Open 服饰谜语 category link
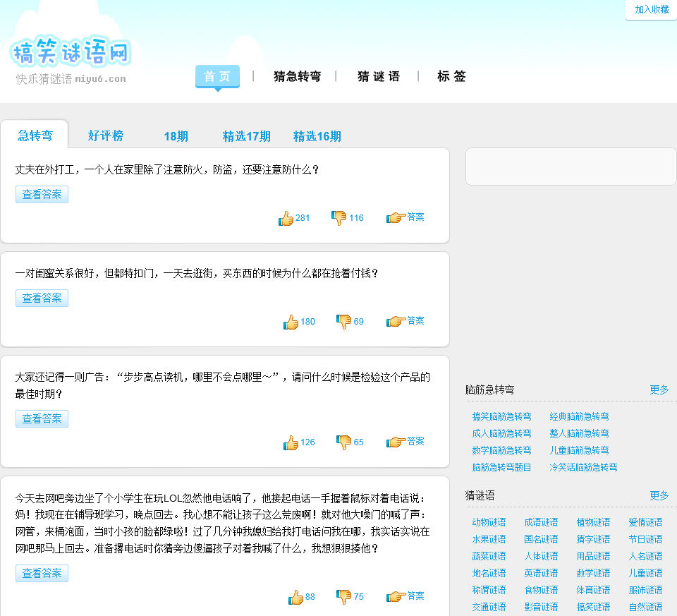The image size is (677, 616). tap(645, 590)
